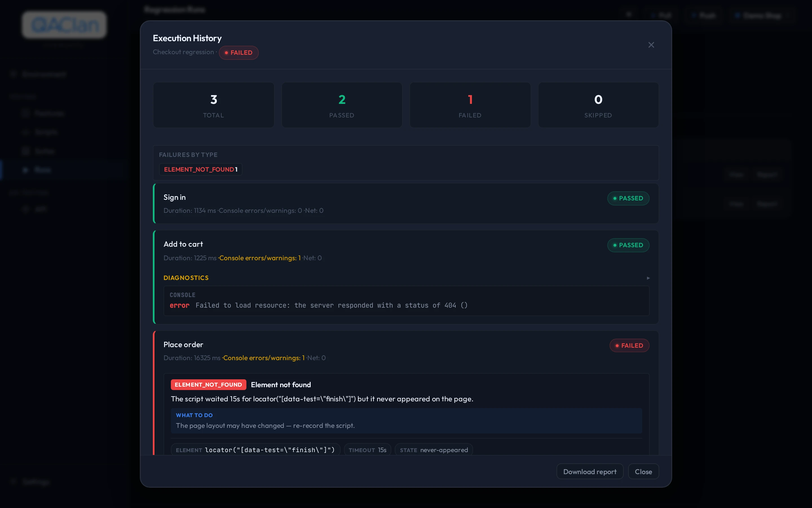Click the WHAT TO DO suggestion box
Screen dimensions: 812x508
(x=406, y=421)
